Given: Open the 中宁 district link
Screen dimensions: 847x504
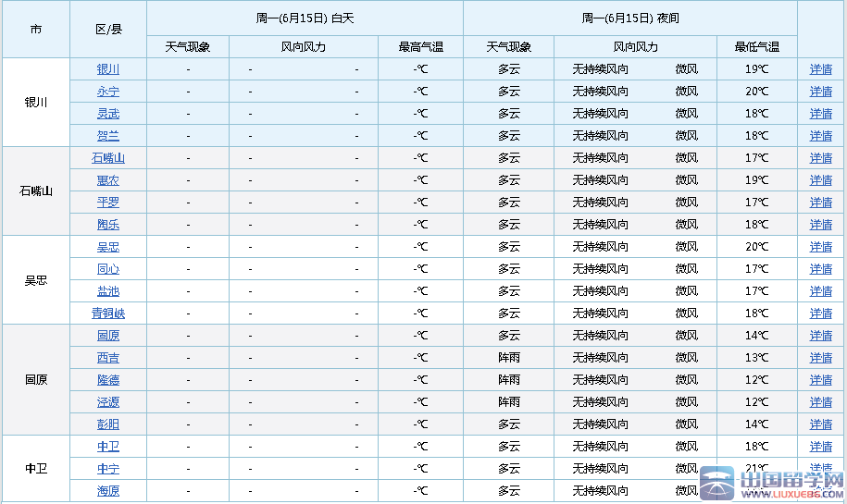Looking at the screenshot, I should pos(108,469).
